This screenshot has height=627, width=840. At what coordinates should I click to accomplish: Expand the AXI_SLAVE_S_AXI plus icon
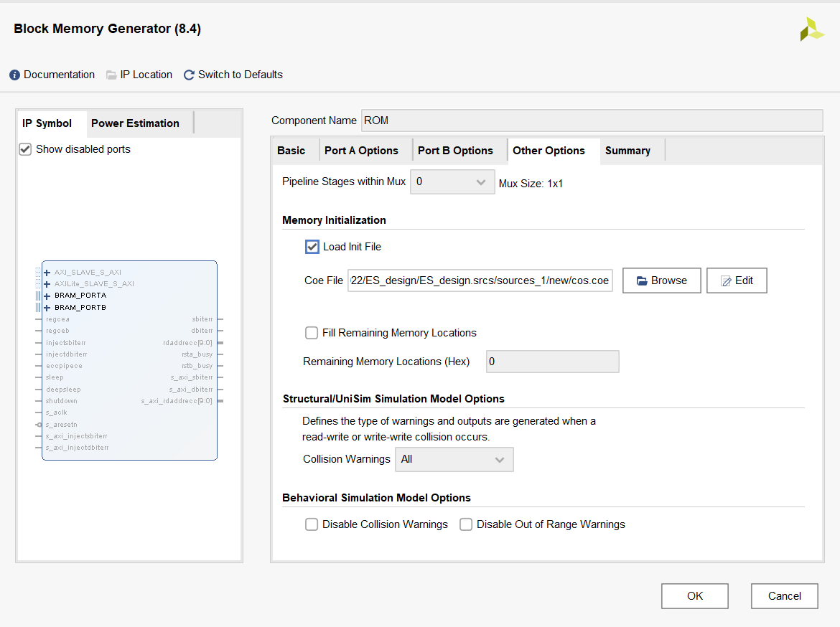point(47,273)
